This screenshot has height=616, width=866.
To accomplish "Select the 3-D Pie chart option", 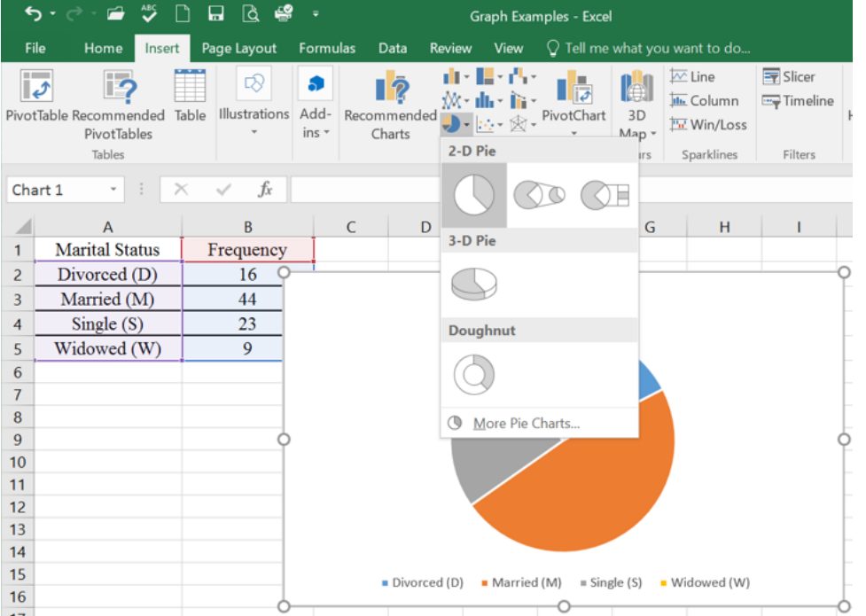I will click(474, 284).
